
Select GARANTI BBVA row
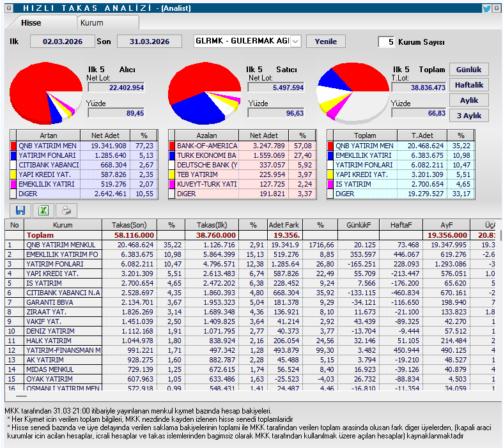[x=250, y=302]
